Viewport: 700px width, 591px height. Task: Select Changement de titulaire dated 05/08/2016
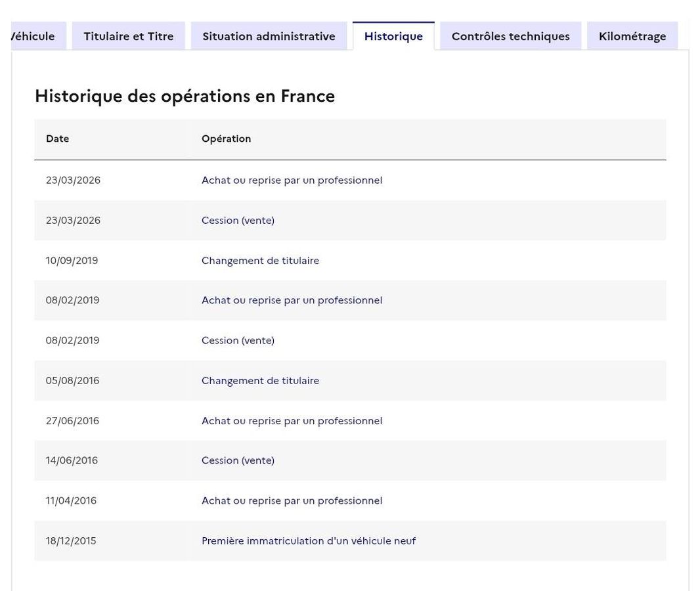click(x=260, y=381)
